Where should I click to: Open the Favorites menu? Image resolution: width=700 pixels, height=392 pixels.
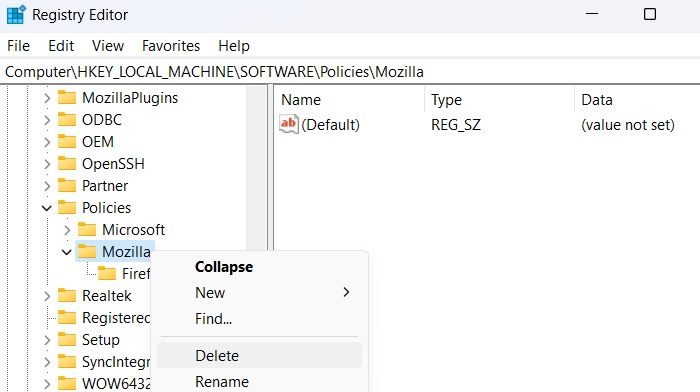[171, 46]
